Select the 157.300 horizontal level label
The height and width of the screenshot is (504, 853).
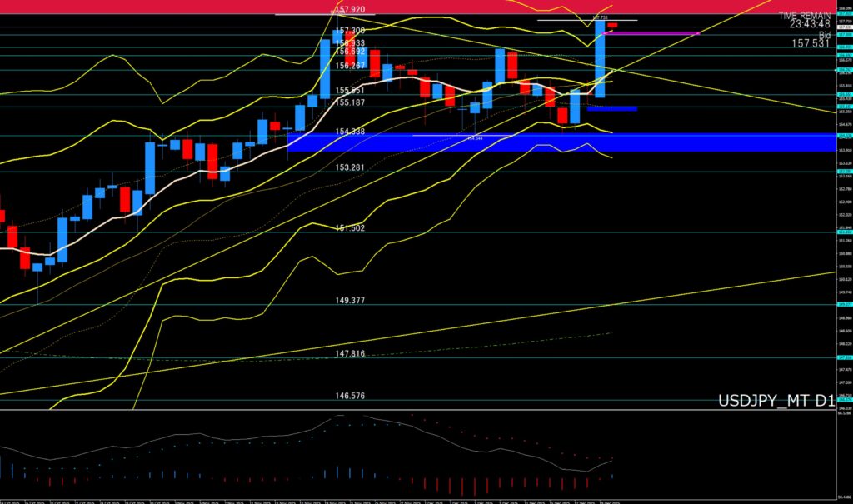[350, 29]
